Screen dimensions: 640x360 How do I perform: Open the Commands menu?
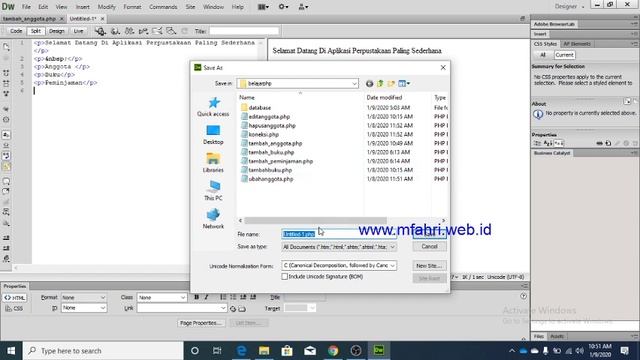163,7
